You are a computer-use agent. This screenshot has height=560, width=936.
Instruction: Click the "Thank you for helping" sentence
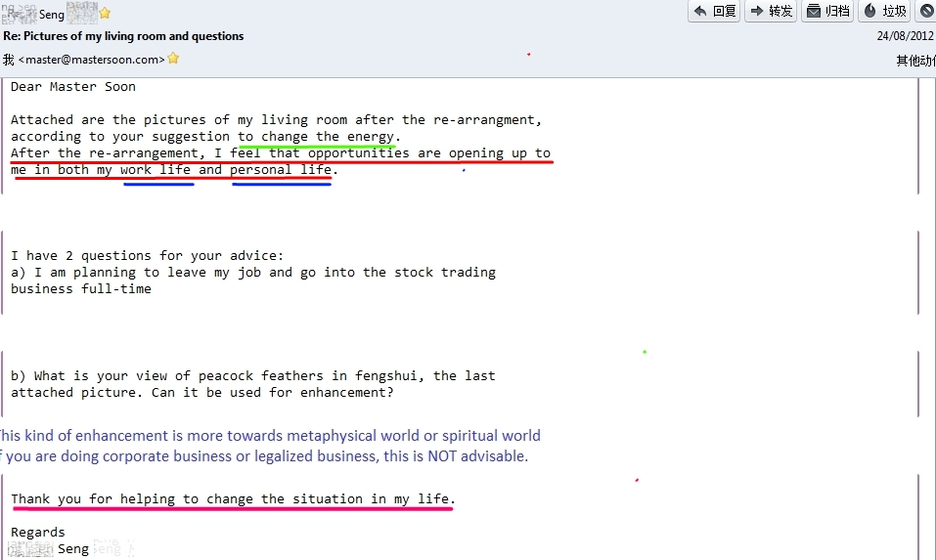tap(233, 499)
